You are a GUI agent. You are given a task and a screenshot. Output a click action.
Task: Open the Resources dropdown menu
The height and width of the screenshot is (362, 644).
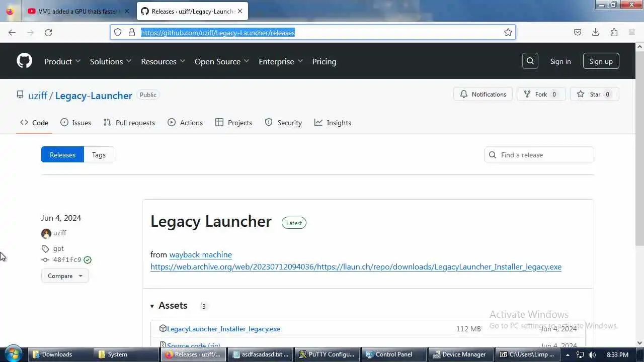coord(163,61)
